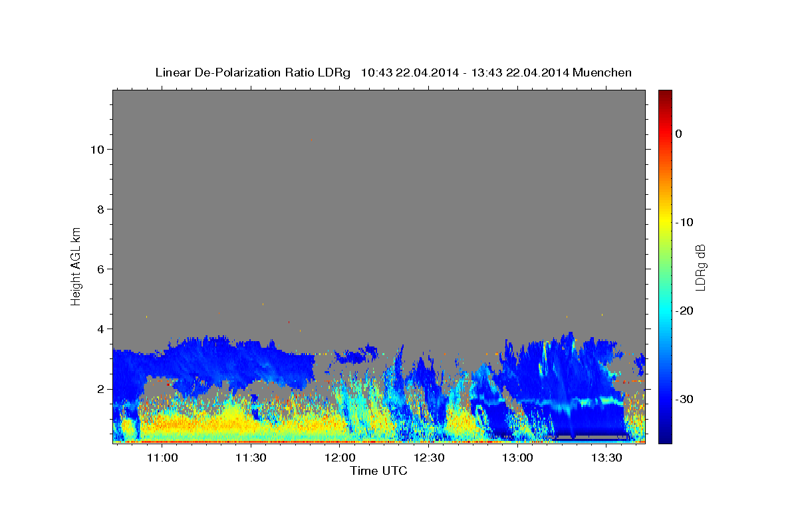Click the height tick label 6

tap(100, 269)
